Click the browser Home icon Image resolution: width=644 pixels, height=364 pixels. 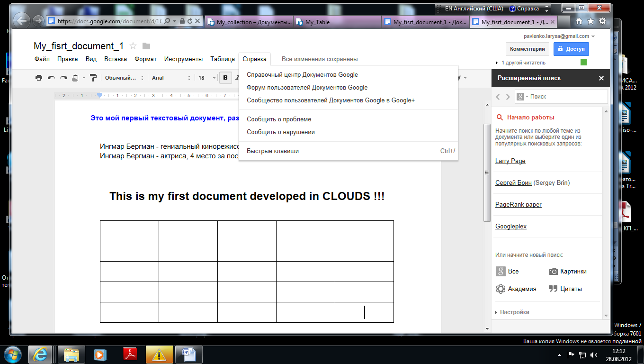point(579,21)
